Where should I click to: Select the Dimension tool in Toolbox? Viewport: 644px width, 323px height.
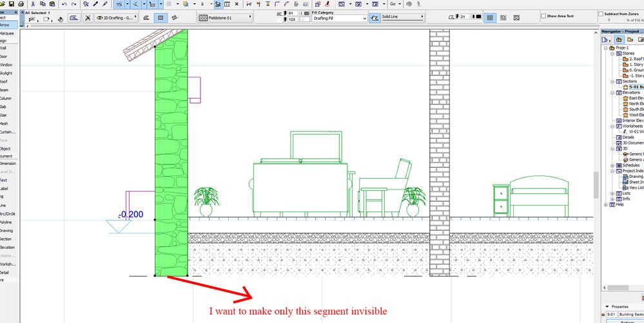[9, 163]
